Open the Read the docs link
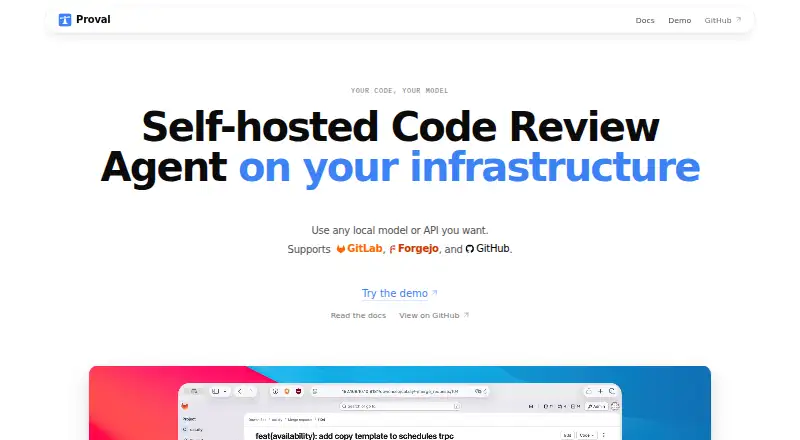 pyautogui.click(x=358, y=315)
